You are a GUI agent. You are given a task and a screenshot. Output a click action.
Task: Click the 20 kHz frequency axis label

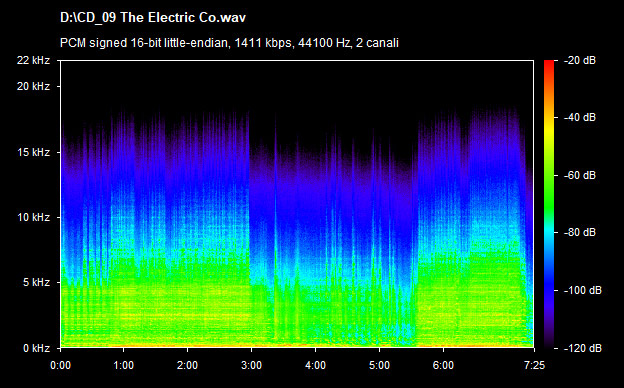[x=33, y=86]
